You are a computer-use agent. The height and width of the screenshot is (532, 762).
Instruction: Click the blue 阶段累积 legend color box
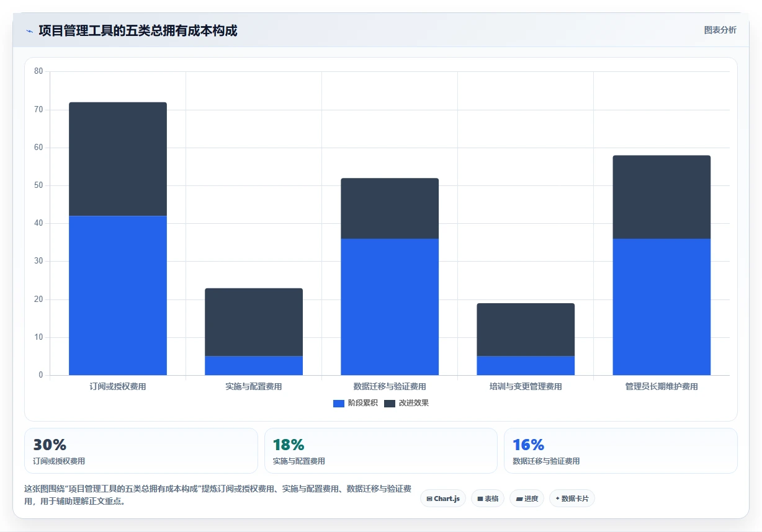(339, 404)
